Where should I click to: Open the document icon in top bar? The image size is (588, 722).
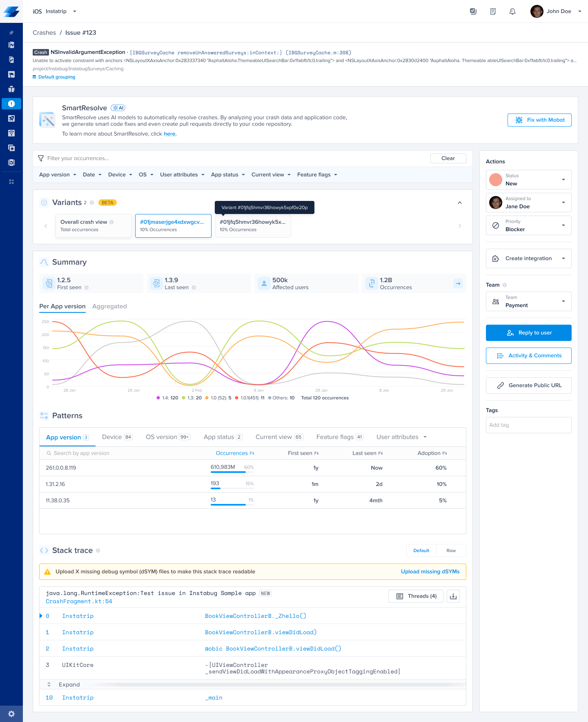pos(493,11)
